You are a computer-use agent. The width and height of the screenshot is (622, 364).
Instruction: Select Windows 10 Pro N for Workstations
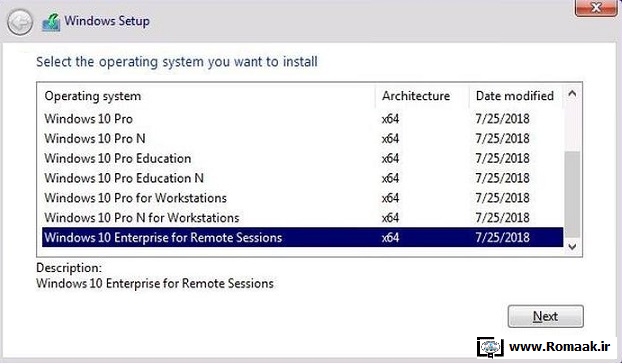point(302,218)
